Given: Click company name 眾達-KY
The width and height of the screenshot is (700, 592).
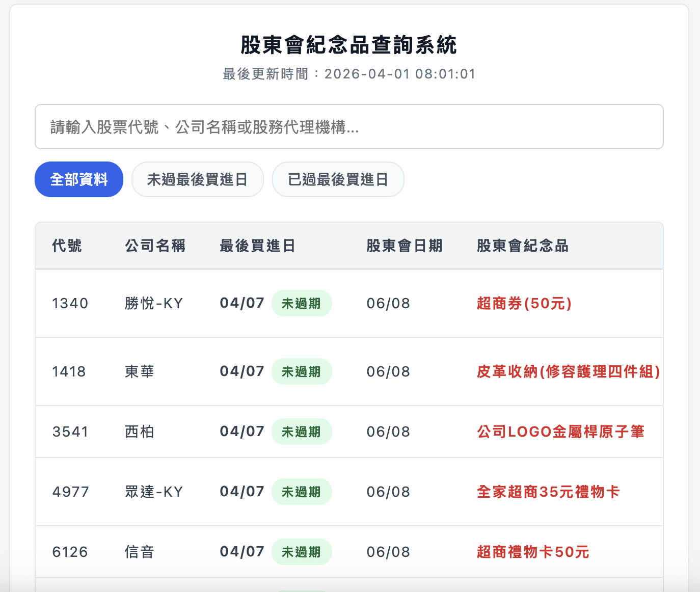Looking at the screenshot, I should [154, 492].
